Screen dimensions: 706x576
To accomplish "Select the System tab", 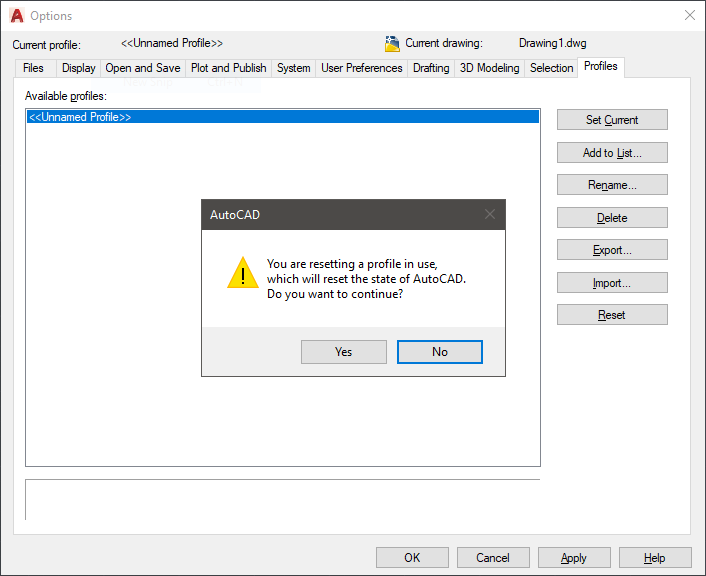I will (294, 68).
